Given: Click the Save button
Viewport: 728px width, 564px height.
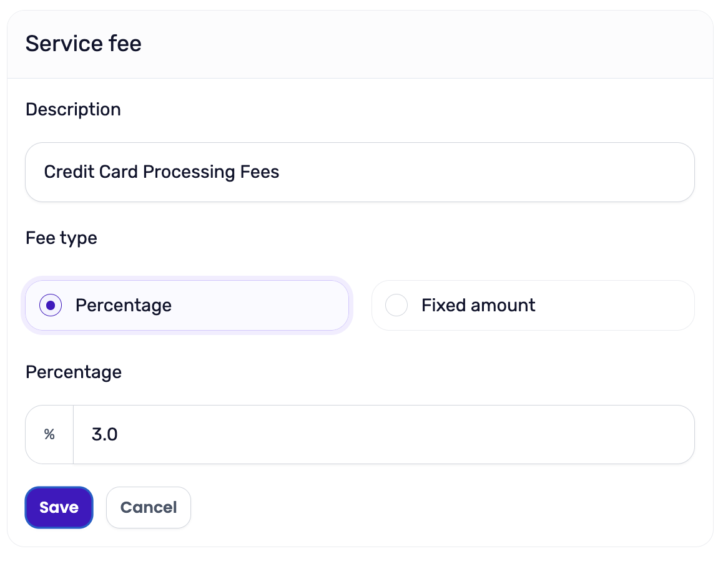Looking at the screenshot, I should tap(59, 507).
